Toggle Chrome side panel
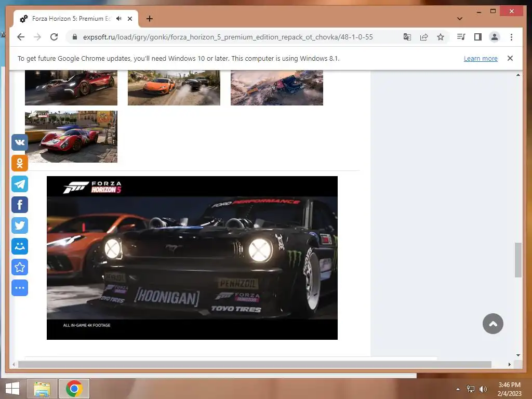The image size is (532, 399). pyautogui.click(x=478, y=37)
